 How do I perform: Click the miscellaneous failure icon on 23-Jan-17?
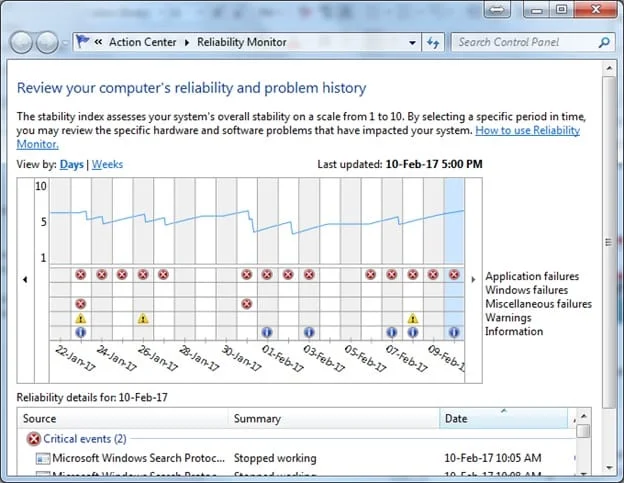pyautogui.click(x=81, y=304)
